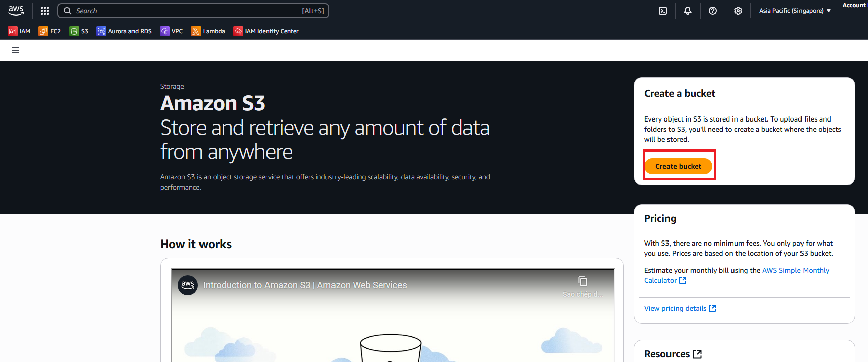Open the help question mark menu

713,11
